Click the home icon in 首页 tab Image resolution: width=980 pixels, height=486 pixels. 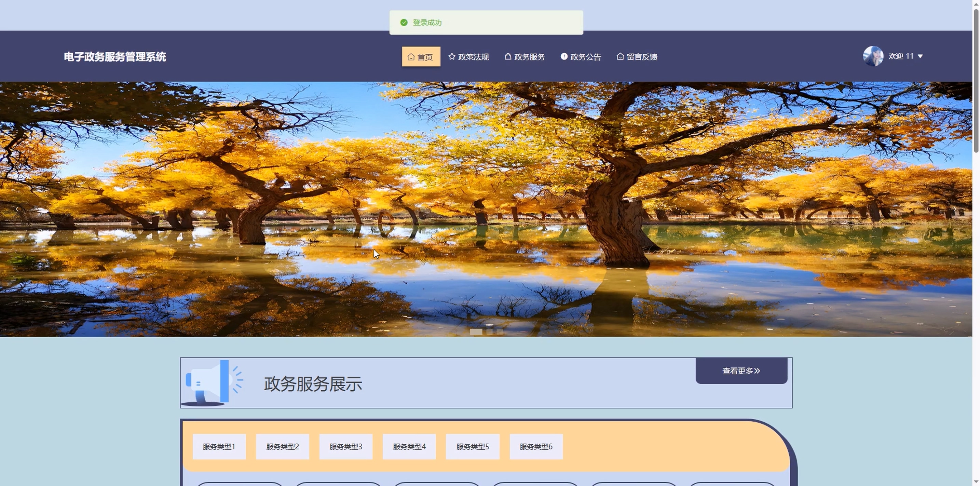pyautogui.click(x=411, y=57)
